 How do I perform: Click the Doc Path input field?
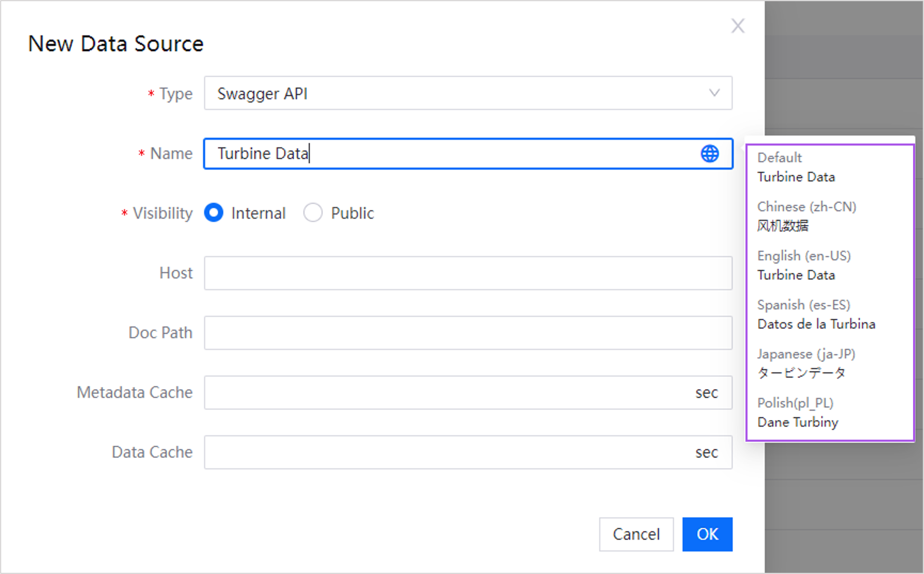468,332
